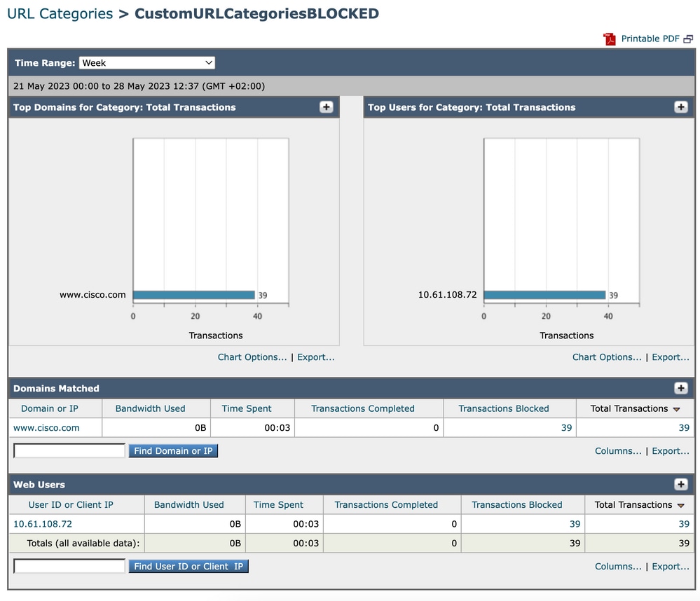Click the red Printable PDF icon
700x601 pixels.
[x=610, y=39]
